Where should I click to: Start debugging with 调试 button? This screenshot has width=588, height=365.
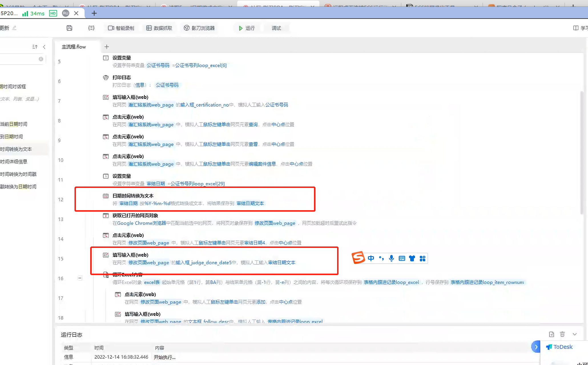click(x=276, y=28)
